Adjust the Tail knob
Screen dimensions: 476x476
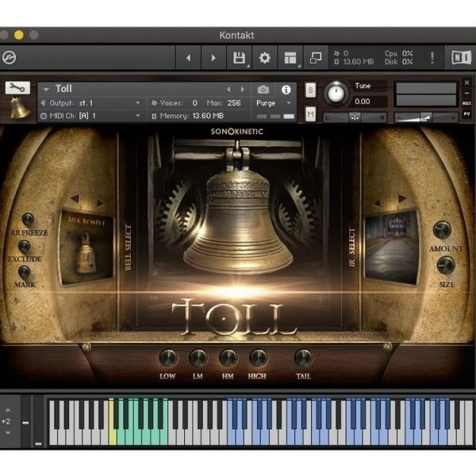click(x=303, y=359)
